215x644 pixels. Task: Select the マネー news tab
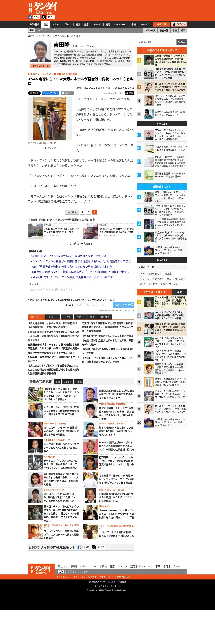click(x=80, y=317)
